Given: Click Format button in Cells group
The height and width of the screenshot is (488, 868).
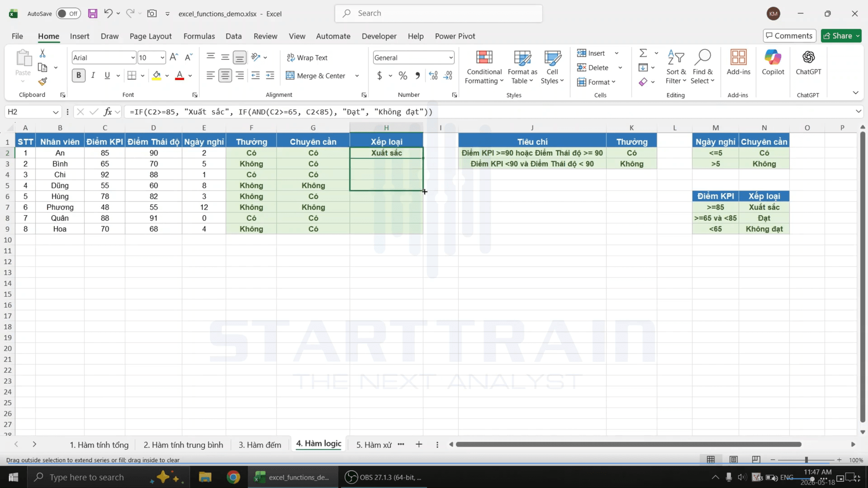Looking at the screenshot, I should point(596,82).
